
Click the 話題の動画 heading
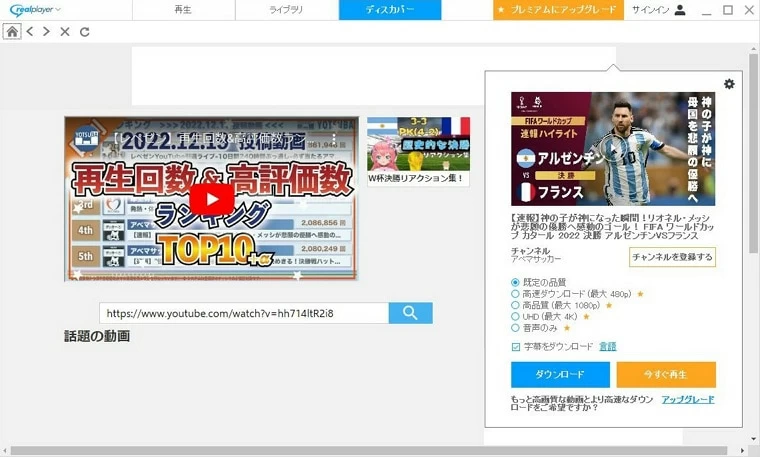(97, 336)
